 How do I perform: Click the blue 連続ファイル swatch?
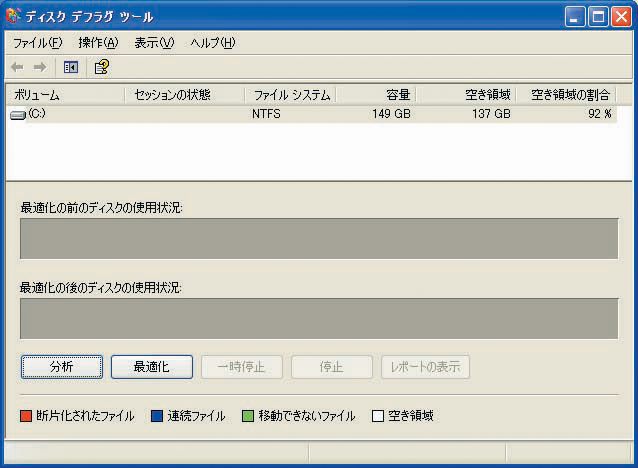pos(157,416)
